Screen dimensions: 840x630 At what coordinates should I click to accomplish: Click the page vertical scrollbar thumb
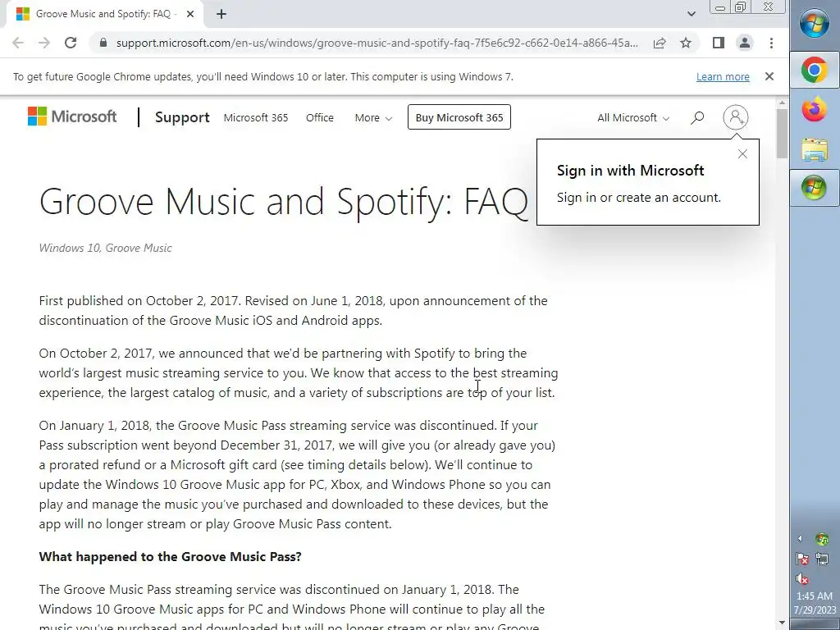pos(782,134)
